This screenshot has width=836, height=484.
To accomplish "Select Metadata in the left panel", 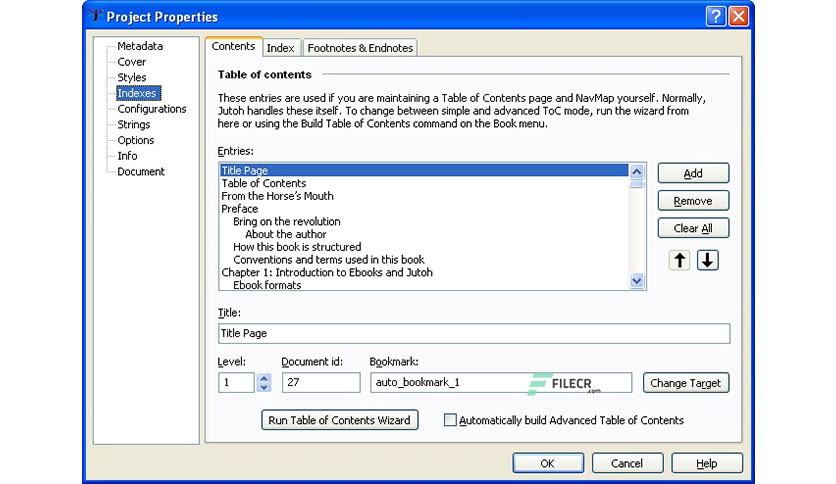I will (140, 46).
